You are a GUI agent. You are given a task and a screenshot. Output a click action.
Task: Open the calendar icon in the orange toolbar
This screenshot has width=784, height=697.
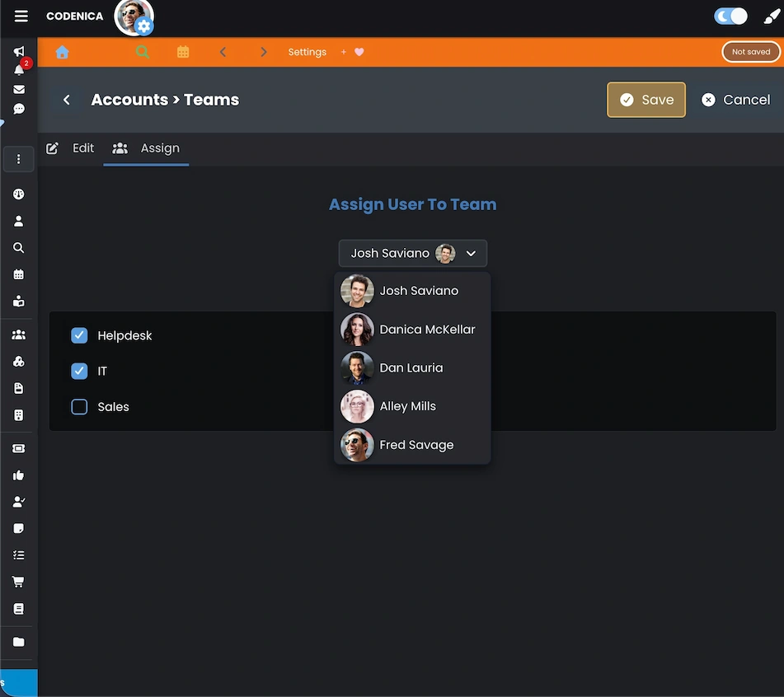(182, 51)
